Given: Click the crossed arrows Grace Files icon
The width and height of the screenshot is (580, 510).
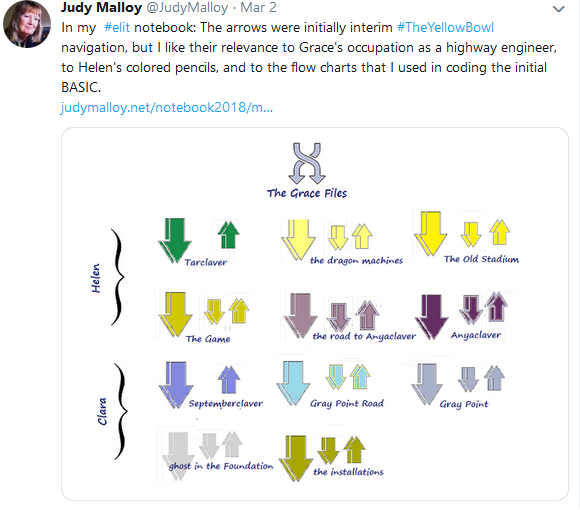Looking at the screenshot, I should point(307,163).
